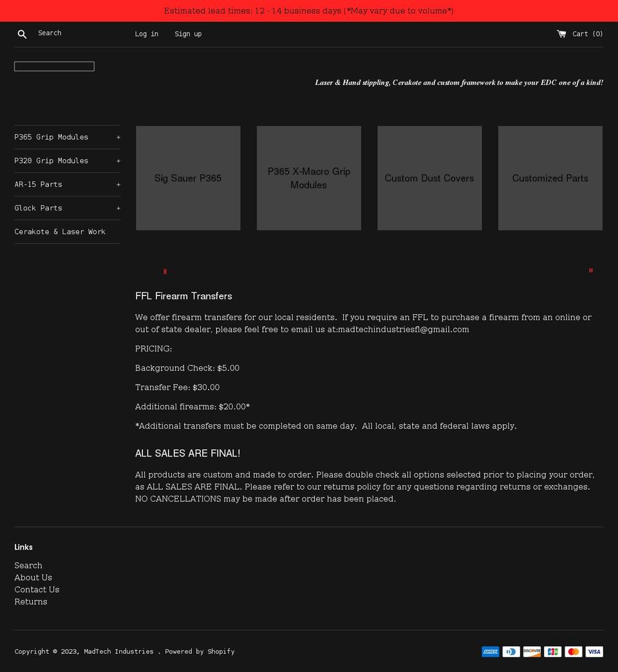Screen dimensions: 618x672
Task: Open the Search link in footer
Action: [28, 565]
